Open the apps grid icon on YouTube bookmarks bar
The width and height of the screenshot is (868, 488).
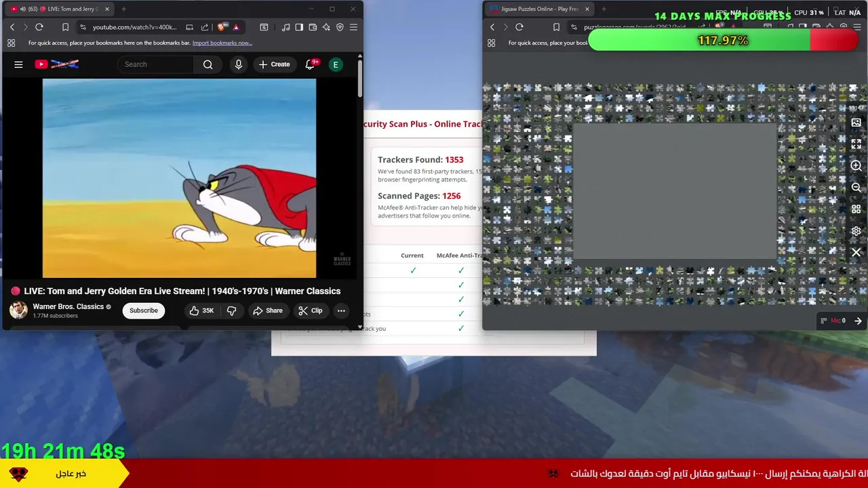pyautogui.click(x=11, y=43)
